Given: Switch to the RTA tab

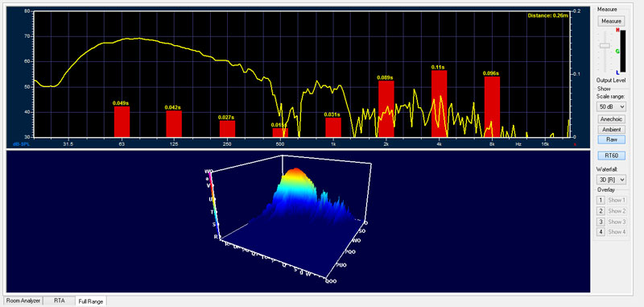Looking at the screenshot, I should coord(59,301).
